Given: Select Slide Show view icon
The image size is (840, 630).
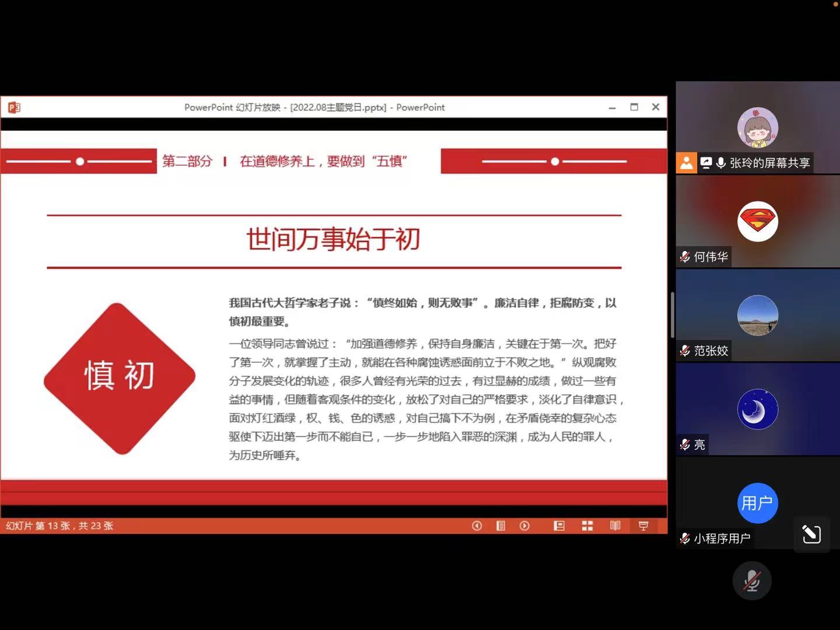Looking at the screenshot, I should [x=643, y=526].
